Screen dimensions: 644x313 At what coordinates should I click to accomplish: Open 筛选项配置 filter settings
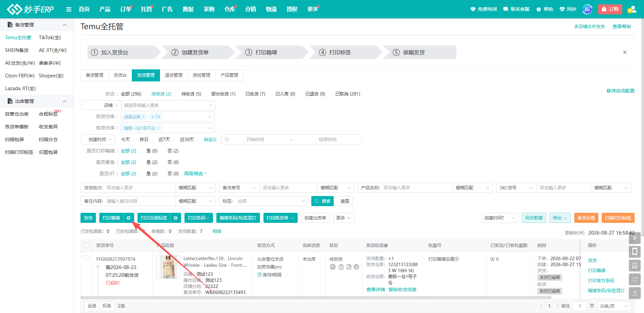click(x=621, y=91)
